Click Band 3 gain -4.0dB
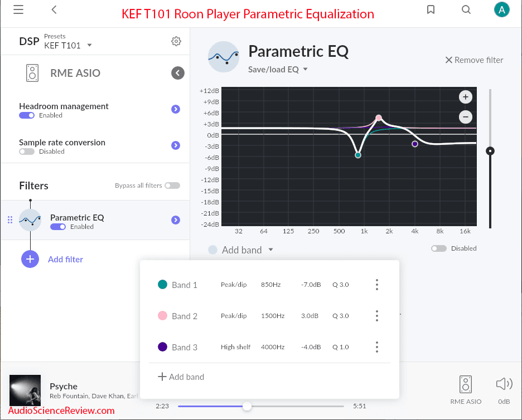Image resolution: width=522 pixels, height=420 pixels. 311,347
